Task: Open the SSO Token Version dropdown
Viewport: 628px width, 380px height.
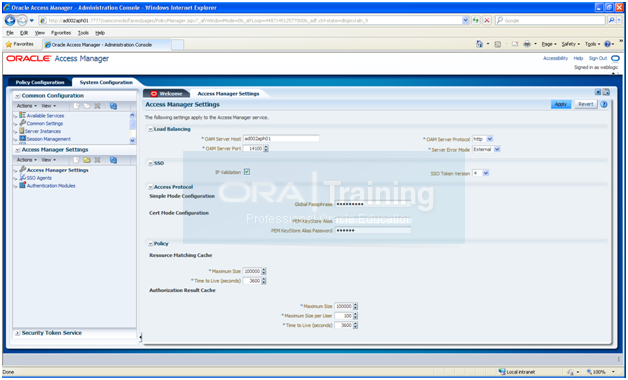Action: (x=485, y=173)
